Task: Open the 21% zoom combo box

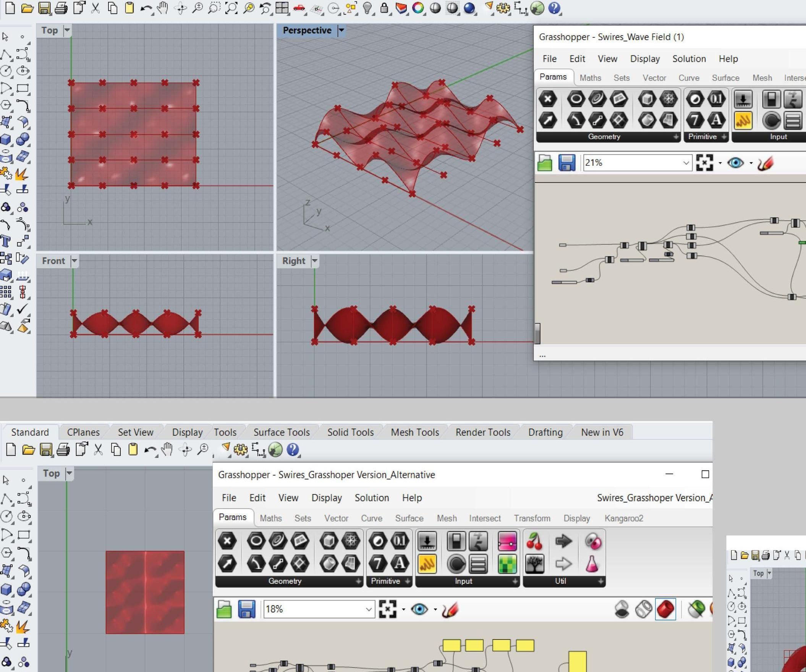Action: pos(638,163)
